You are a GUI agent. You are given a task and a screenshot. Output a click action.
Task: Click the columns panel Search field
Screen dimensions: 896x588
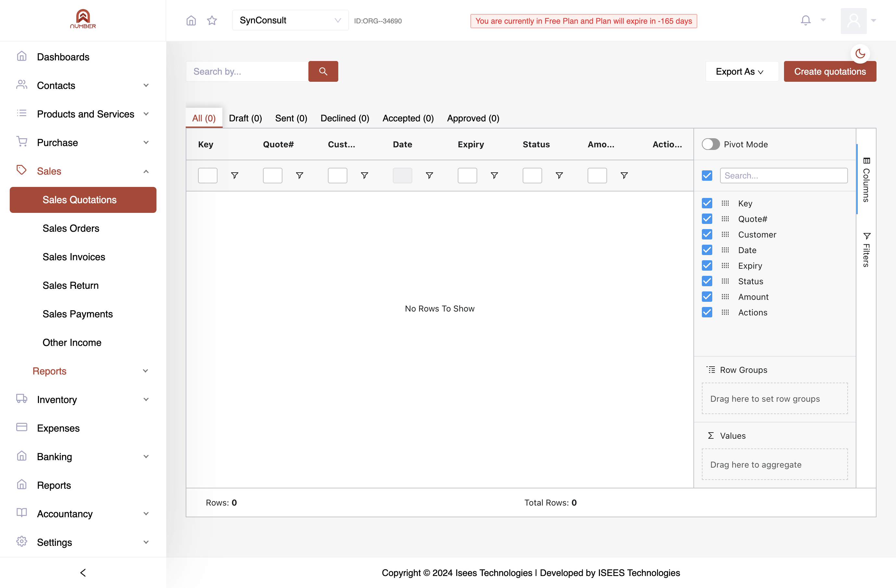tap(783, 175)
